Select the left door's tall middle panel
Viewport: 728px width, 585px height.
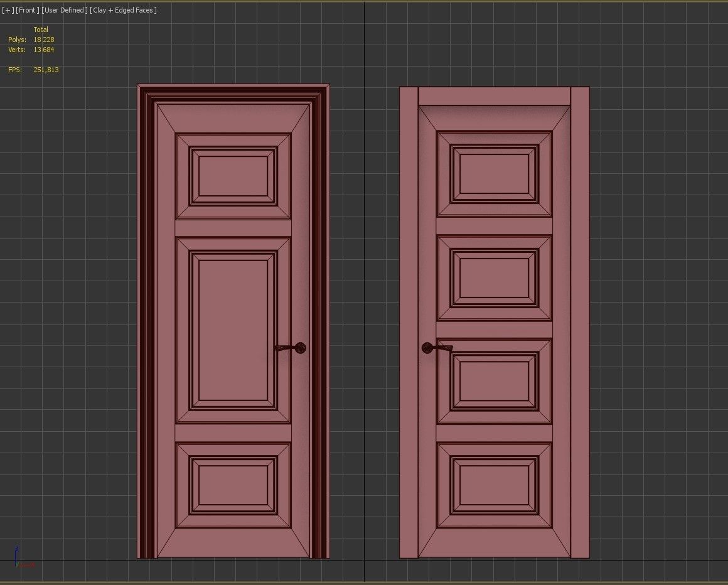coord(233,330)
